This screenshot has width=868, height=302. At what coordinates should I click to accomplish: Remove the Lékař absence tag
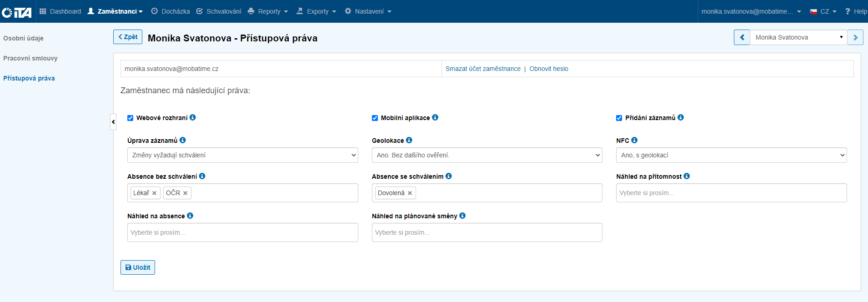click(x=155, y=193)
